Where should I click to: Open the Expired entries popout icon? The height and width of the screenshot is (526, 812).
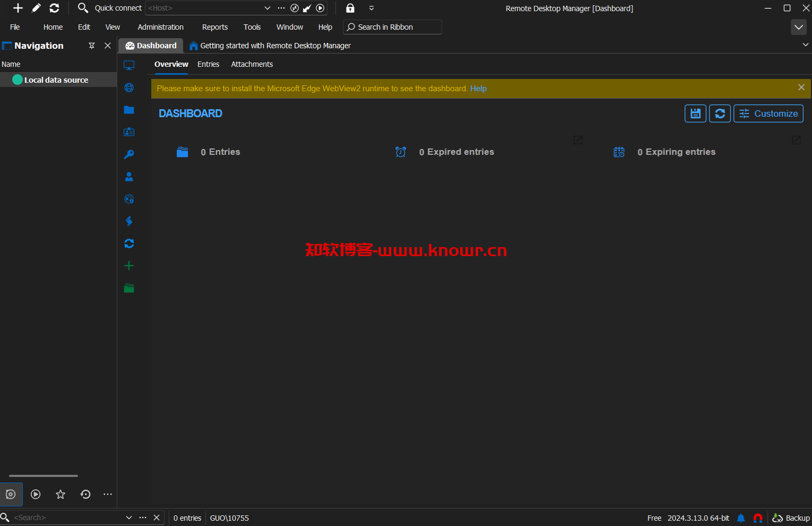pos(578,140)
